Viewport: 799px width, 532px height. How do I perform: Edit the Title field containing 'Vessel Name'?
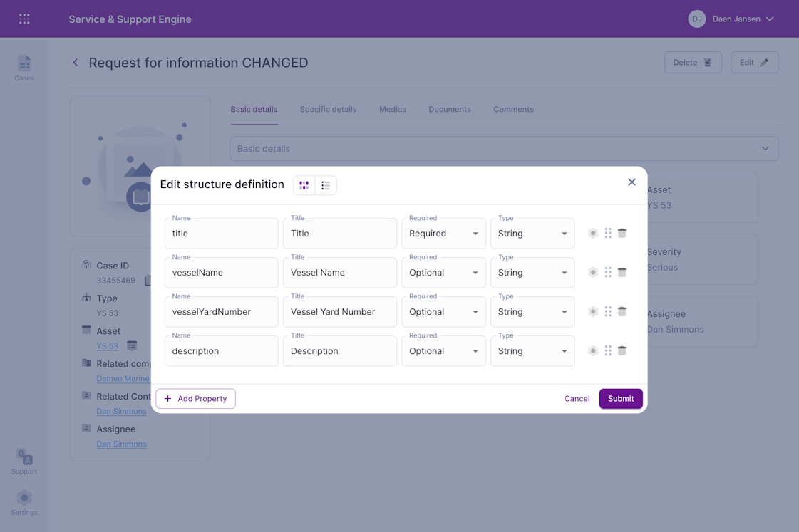point(340,272)
